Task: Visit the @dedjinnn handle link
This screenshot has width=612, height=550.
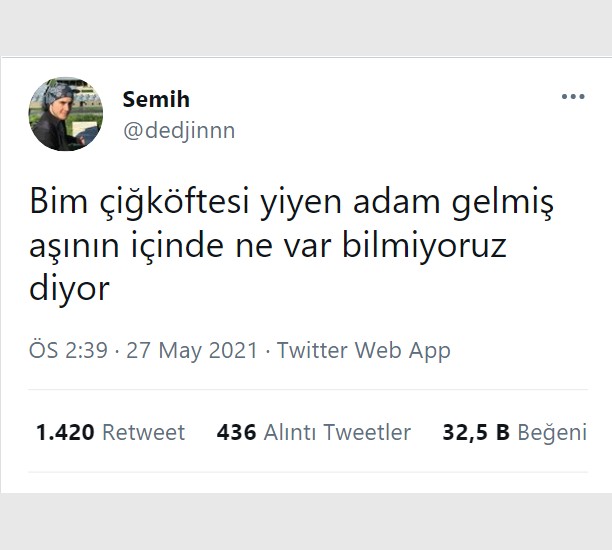Action: click(x=179, y=131)
